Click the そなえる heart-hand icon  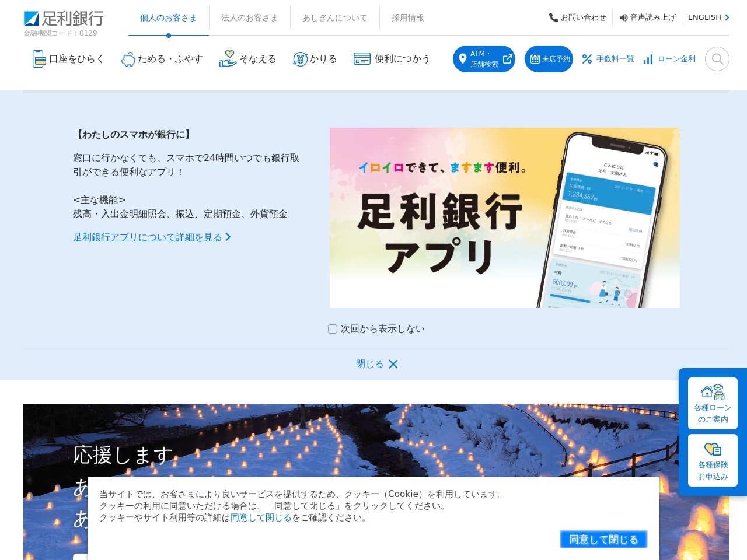(228, 59)
